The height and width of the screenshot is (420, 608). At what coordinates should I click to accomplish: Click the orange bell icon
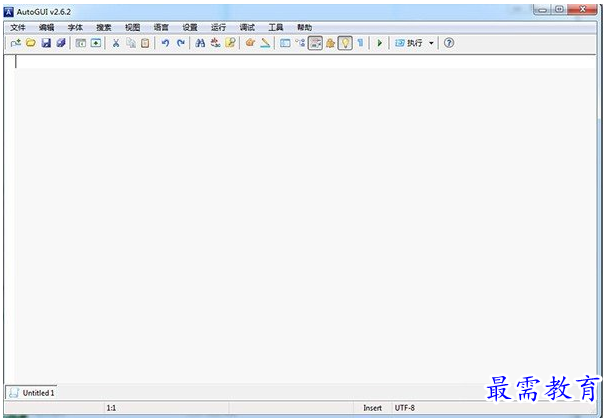tap(330, 43)
